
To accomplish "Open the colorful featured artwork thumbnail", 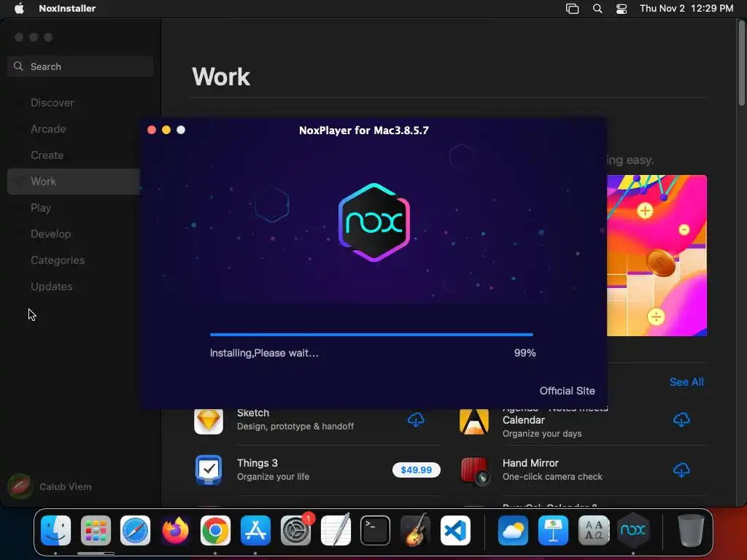I will [x=657, y=256].
